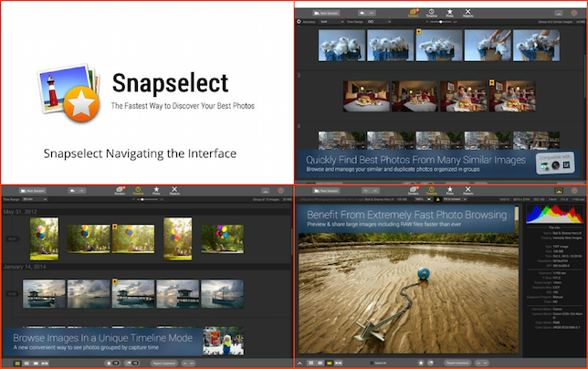Click rejects counter in balloons window footer
The height and width of the screenshot is (369, 588).
[131, 364]
